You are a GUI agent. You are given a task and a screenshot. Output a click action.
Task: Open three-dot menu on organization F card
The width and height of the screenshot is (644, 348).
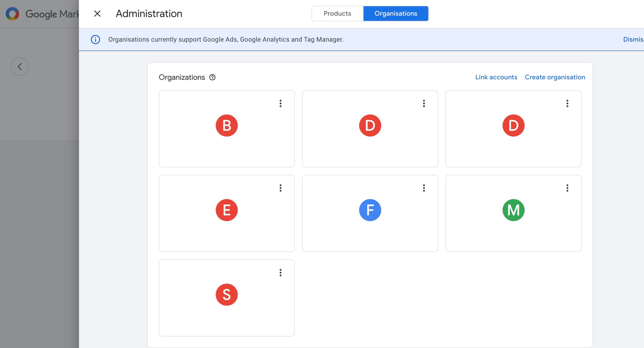click(424, 188)
